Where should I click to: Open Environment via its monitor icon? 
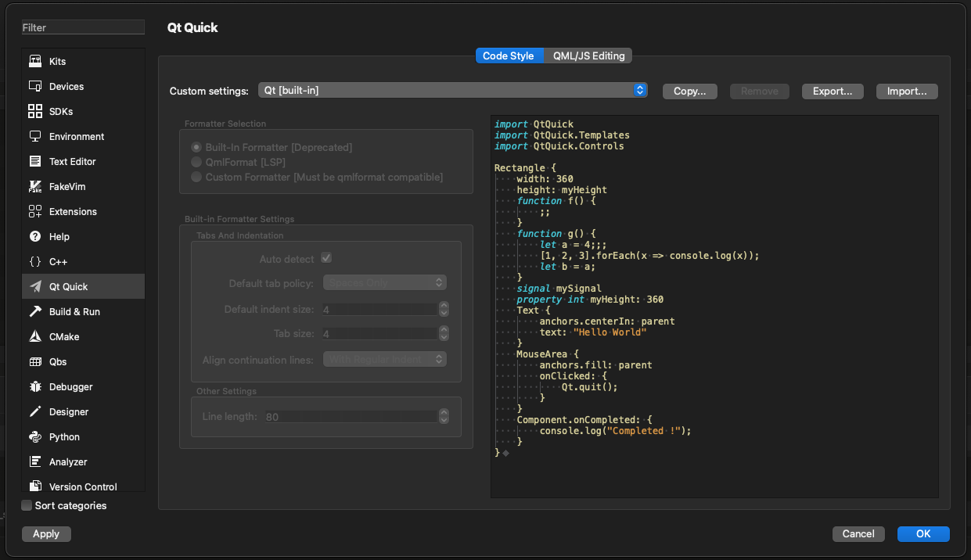[x=35, y=136]
